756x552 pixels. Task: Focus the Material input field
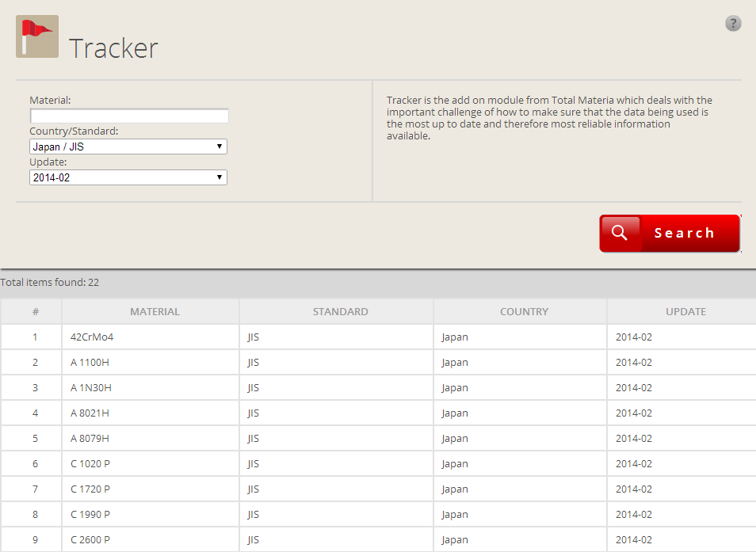tap(129, 116)
